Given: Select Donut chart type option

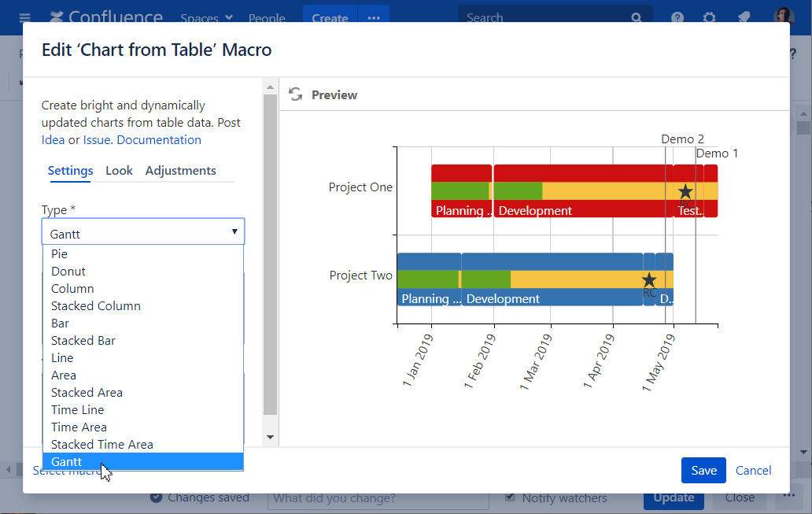Looking at the screenshot, I should point(68,272).
